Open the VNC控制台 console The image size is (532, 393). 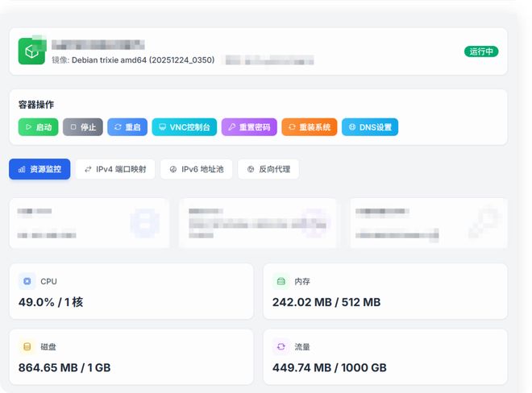185,127
